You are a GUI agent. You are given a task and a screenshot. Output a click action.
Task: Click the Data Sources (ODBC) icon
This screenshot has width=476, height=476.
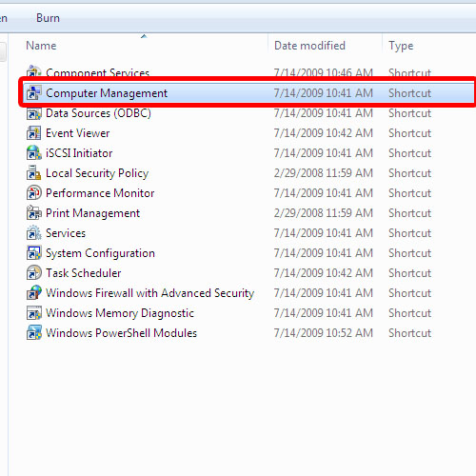[x=34, y=113]
